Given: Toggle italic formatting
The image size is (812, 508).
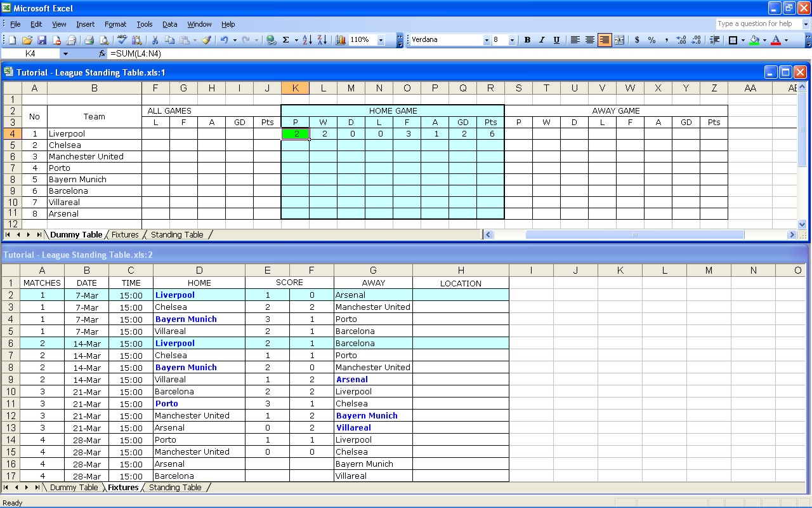Looking at the screenshot, I should point(542,40).
